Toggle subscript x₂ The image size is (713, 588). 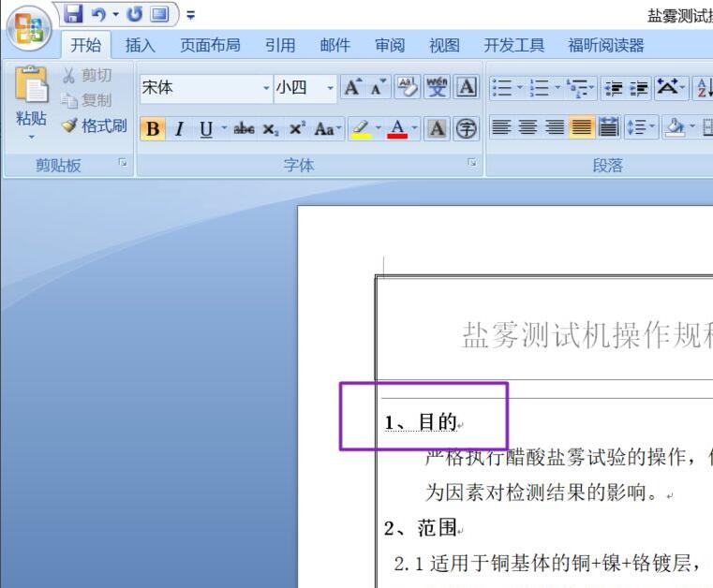click(x=270, y=129)
